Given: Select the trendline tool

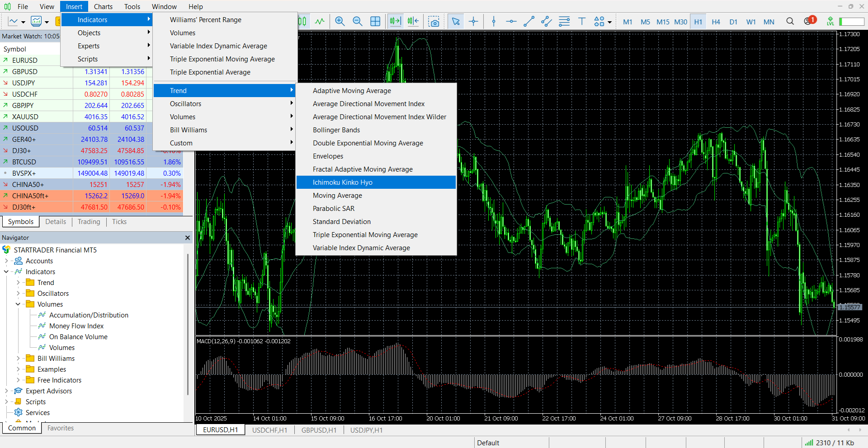Looking at the screenshot, I should click(529, 21).
